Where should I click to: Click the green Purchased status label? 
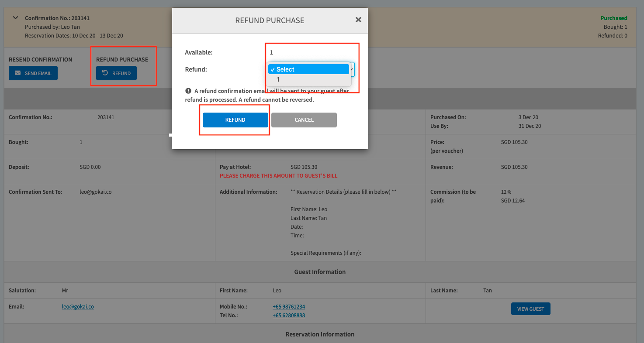(x=613, y=18)
